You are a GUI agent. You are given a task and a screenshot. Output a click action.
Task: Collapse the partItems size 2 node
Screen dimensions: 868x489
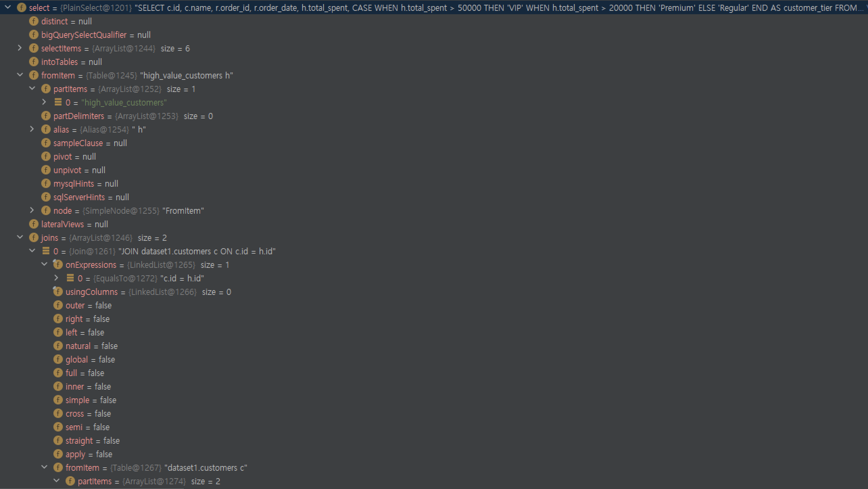[56, 481]
